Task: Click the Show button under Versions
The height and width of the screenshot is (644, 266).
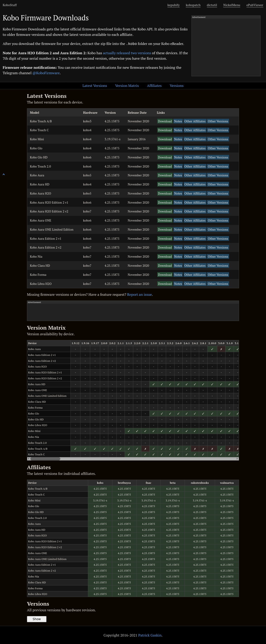Action: 37,619
